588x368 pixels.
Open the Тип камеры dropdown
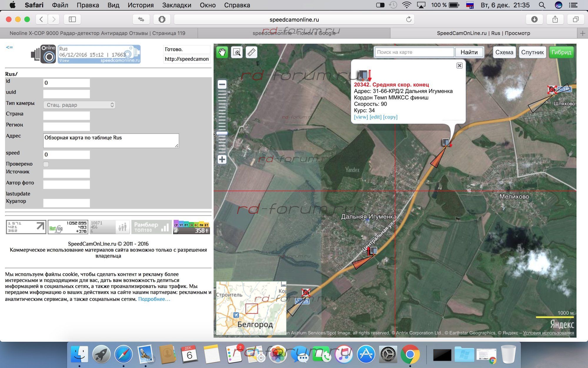(x=79, y=105)
